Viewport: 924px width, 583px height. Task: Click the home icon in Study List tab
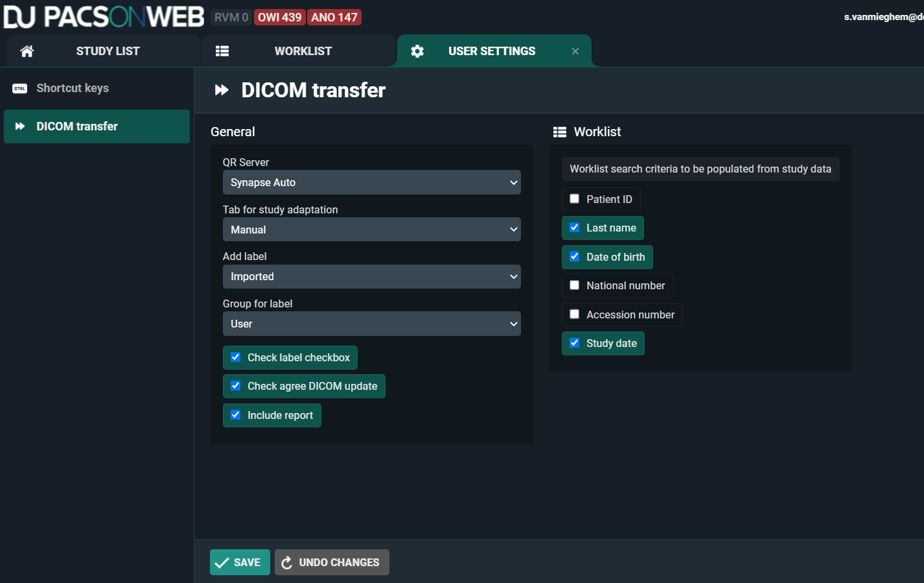coord(27,51)
